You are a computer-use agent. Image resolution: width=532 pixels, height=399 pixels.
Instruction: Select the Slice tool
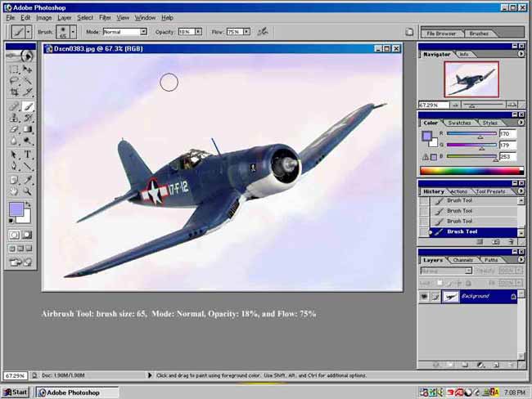(x=28, y=92)
